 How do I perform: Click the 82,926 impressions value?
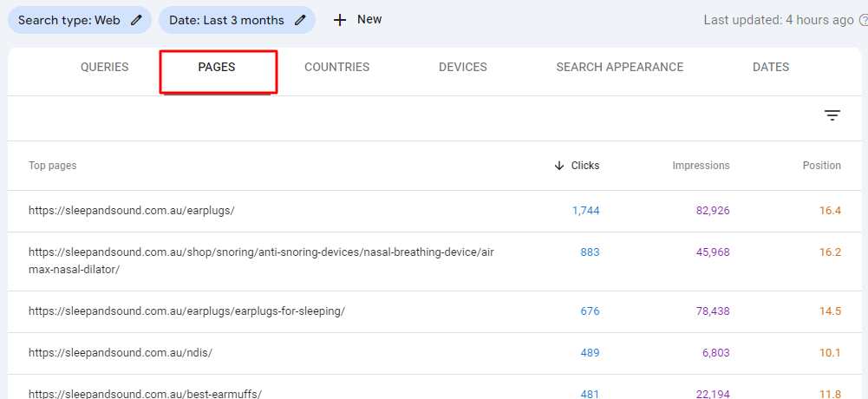(x=713, y=211)
